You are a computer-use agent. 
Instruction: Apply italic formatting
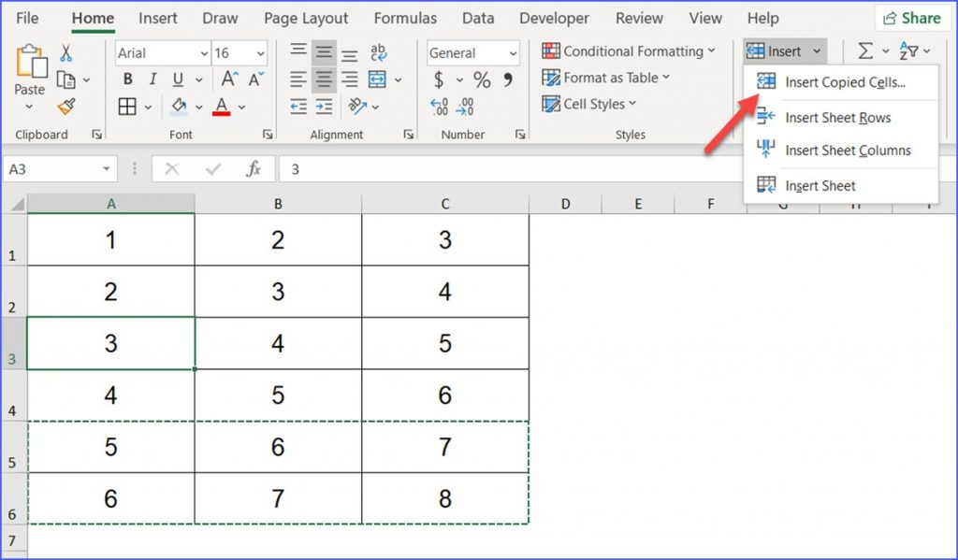click(152, 79)
